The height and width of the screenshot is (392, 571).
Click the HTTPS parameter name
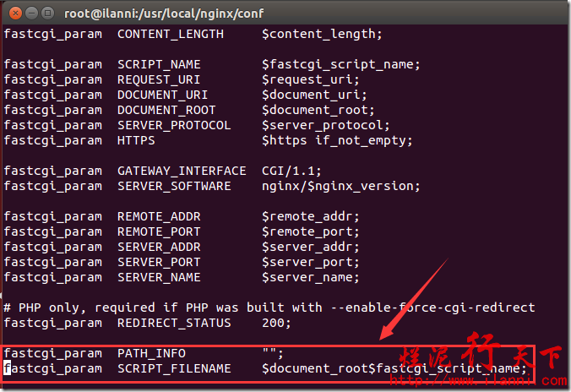tap(136, 140)
